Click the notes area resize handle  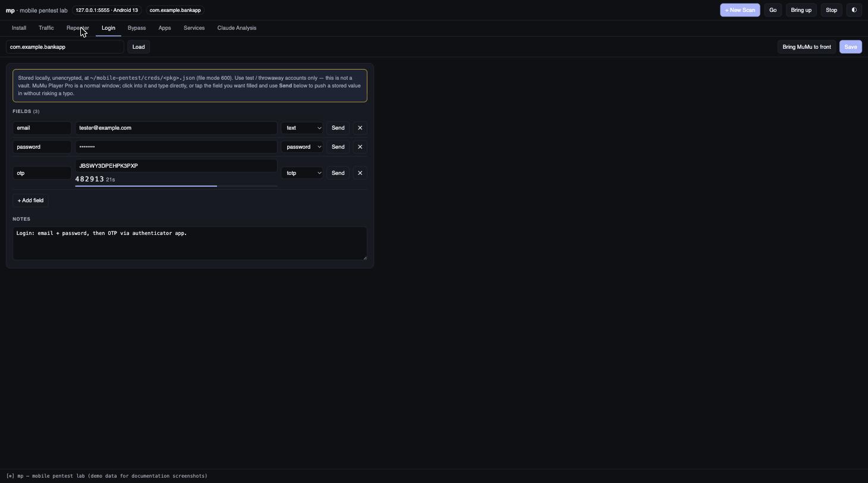point(364,257)
